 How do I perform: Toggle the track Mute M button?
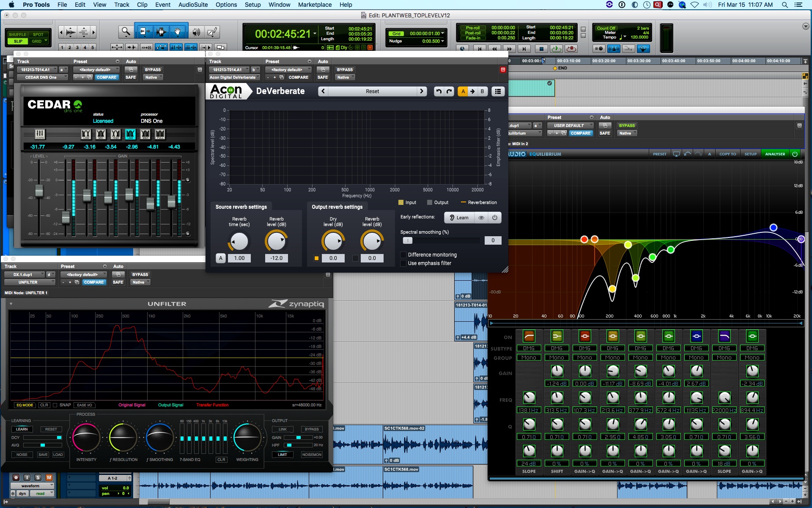point(49,478)
